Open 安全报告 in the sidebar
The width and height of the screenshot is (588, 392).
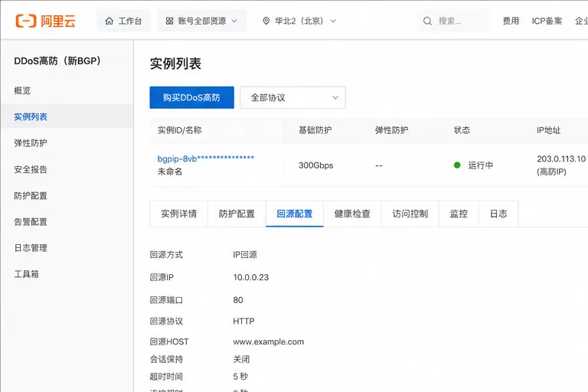coord(67,169)
